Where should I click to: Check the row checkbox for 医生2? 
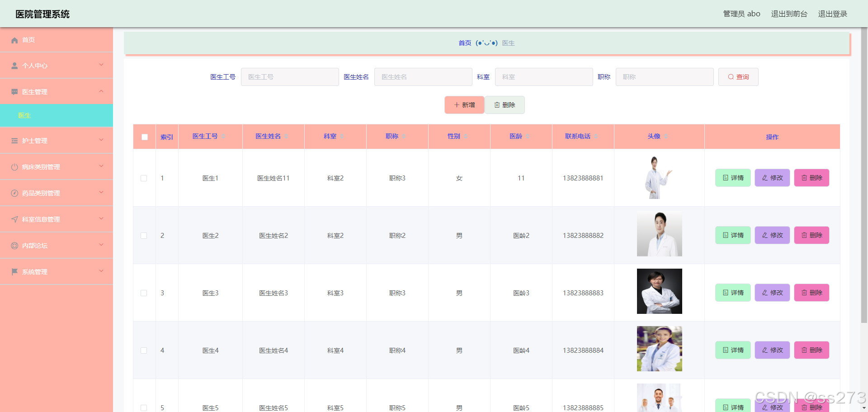(x=144, y=236)
